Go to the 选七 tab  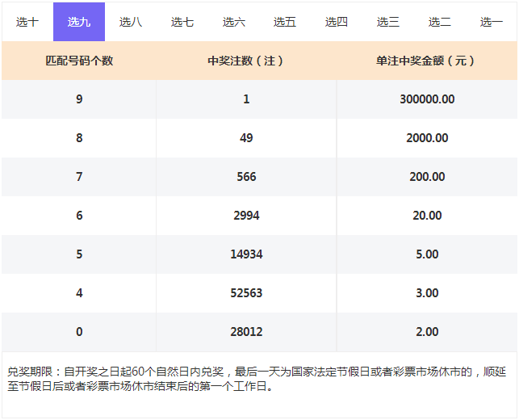(182, 22)
